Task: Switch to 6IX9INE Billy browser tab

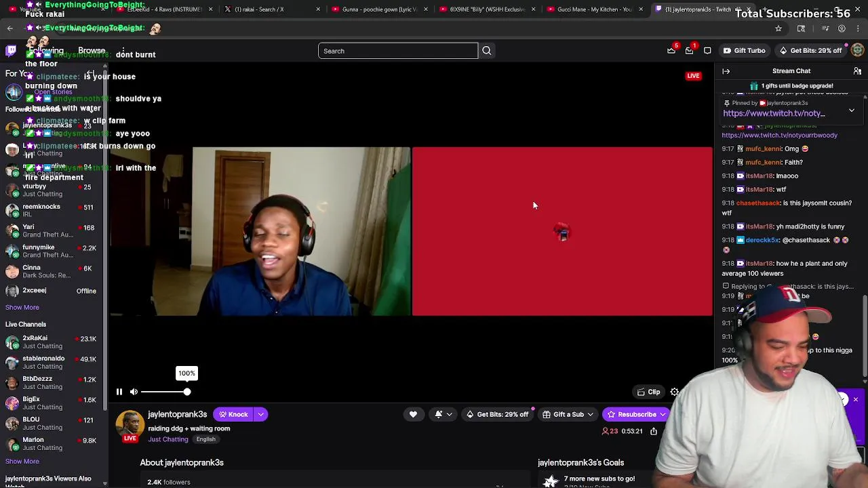Action: coord(487,9)
